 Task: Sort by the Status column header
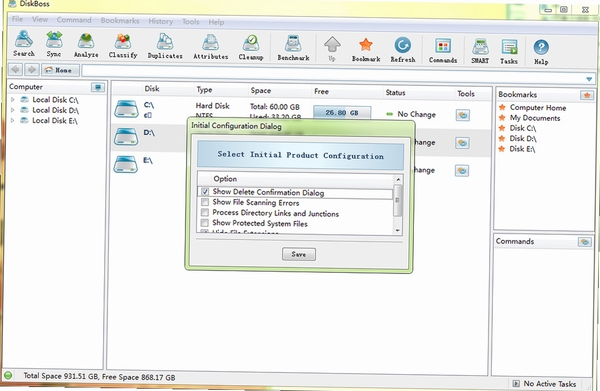[395, 93]
